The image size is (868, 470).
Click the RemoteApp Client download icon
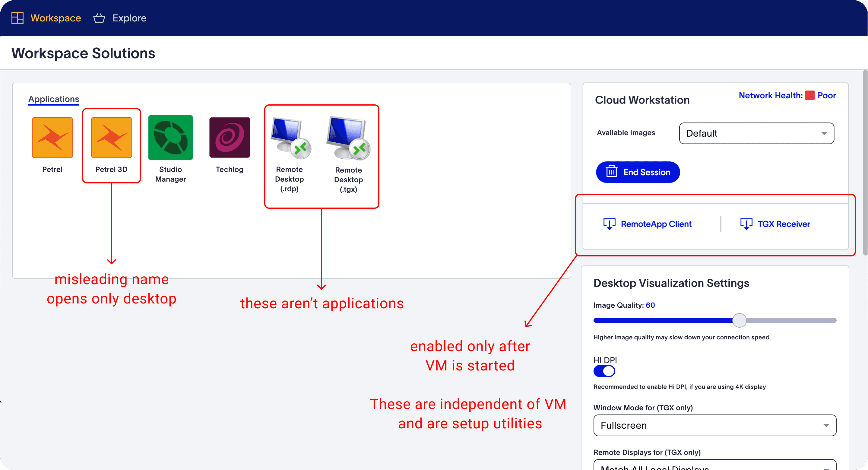point(609,224)
